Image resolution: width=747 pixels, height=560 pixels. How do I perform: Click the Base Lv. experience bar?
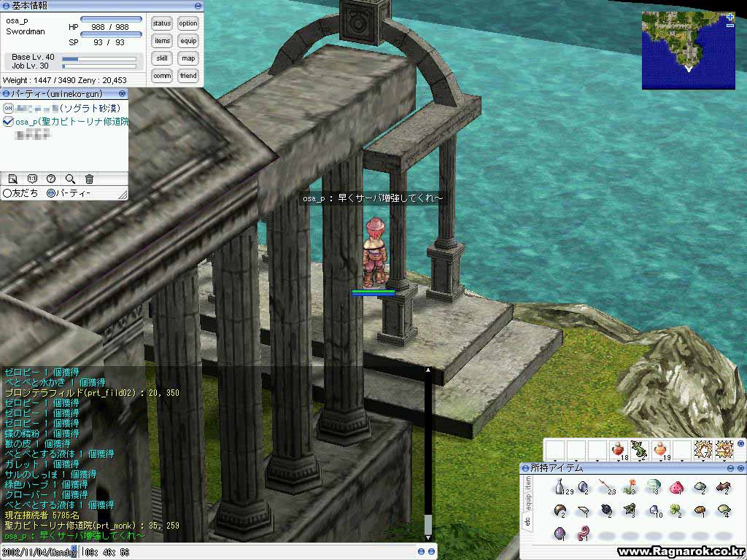pos(99,59)
